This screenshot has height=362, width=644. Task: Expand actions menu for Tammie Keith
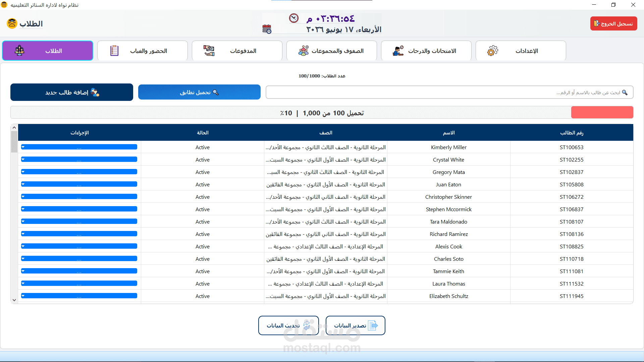pyautogui.click(x=79, y=271)
